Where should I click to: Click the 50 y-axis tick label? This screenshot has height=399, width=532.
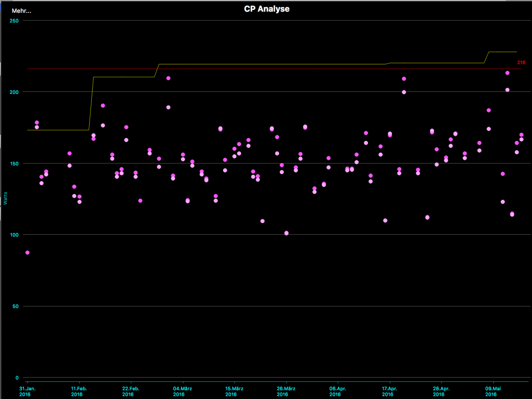[x=16, y=306]
